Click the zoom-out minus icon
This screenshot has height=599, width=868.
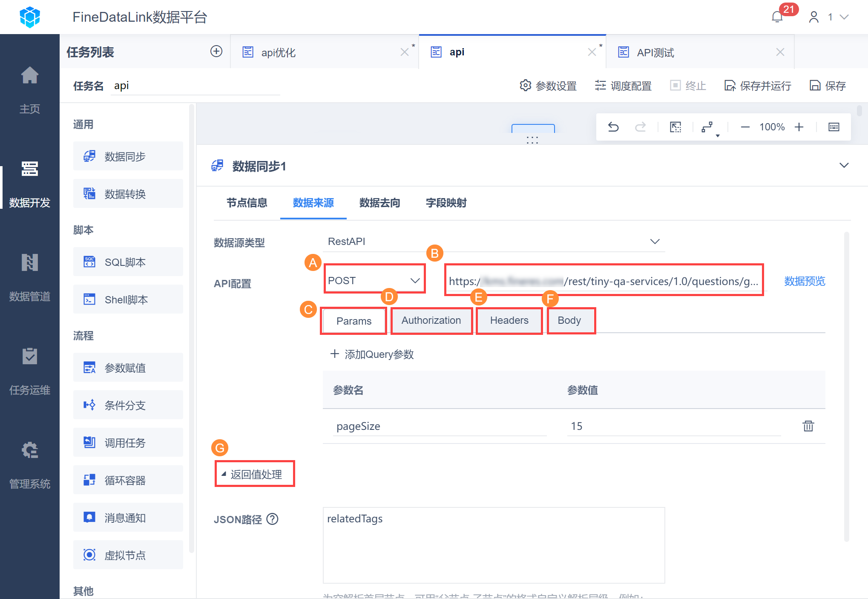click(x=745, y=127)
